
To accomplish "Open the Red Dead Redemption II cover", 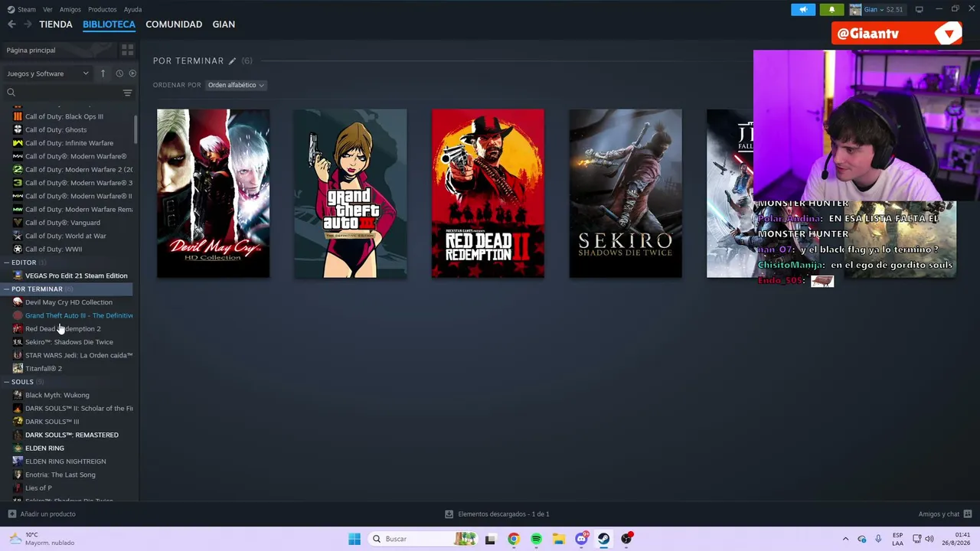I will click(488, 194).
